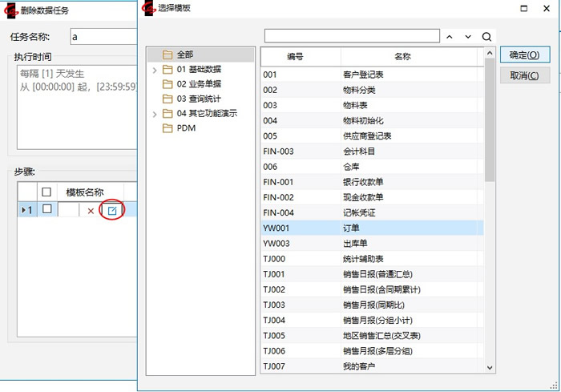561x392 pixels.
Task: Select the PDM folder
Action: [x=186, y=128]
